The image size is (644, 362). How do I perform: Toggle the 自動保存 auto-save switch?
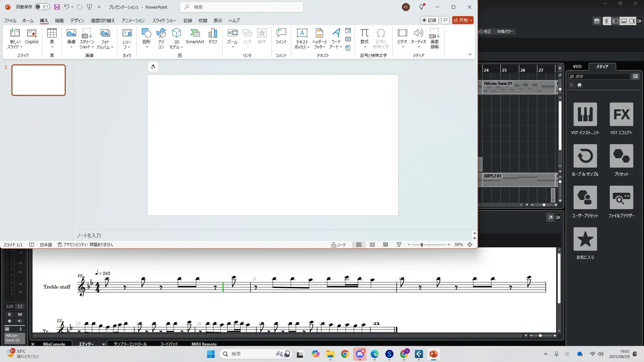click(42, 7)
